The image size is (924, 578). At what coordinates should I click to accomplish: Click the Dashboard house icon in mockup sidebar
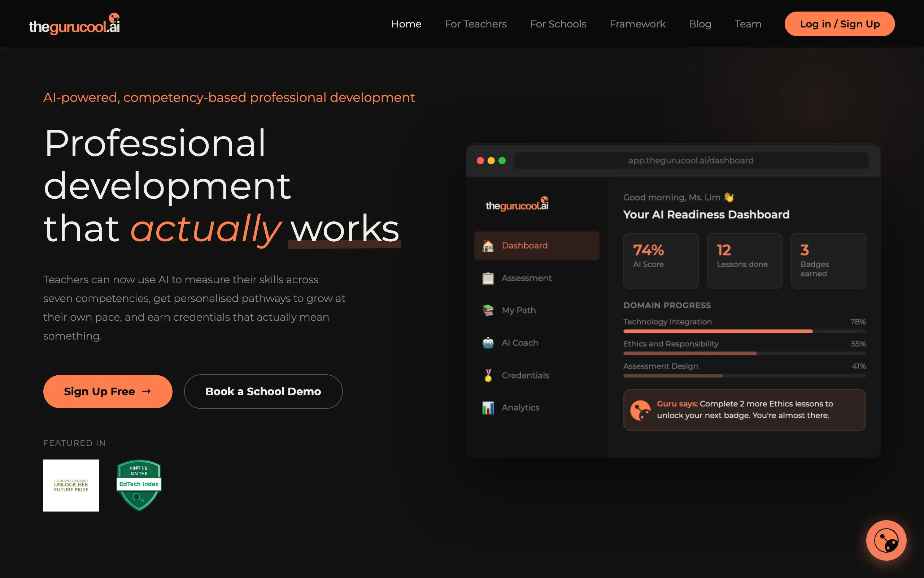[488, 245]
